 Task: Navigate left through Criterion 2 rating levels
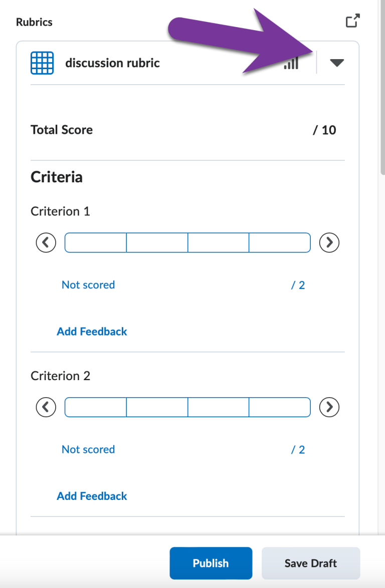click(46, 407)
